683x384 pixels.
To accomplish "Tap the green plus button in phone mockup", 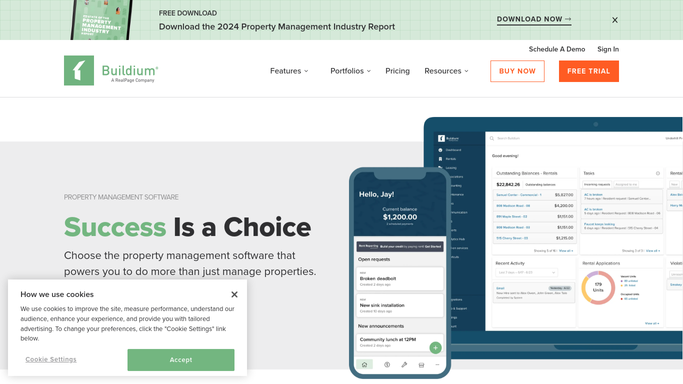I will point(435,347).
